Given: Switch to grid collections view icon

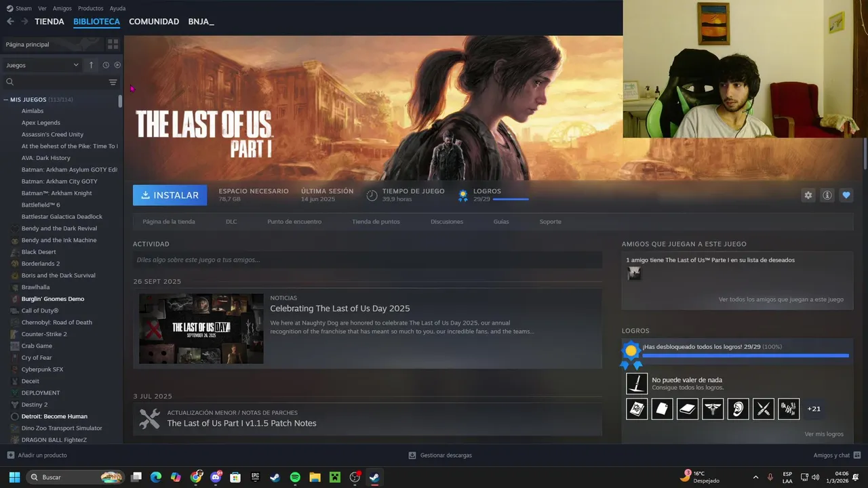Looking at the screenshot, I should 113,44.
